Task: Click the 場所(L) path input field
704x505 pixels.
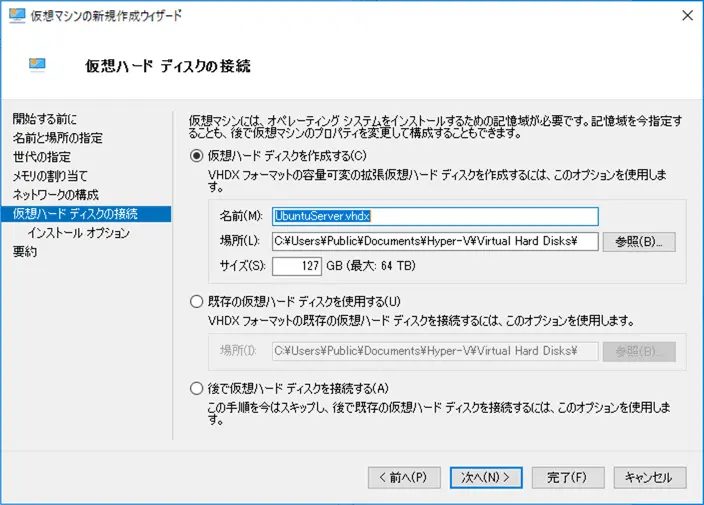Action: [435, 242]
